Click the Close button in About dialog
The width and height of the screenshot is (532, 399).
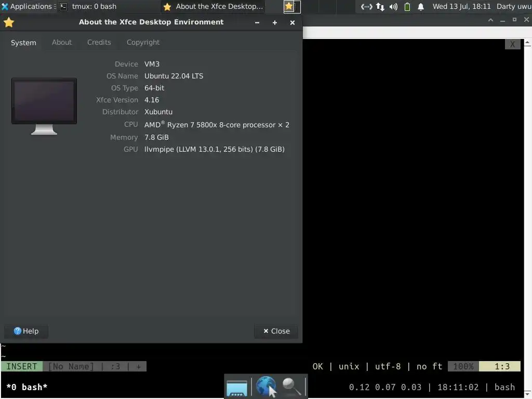(276, 331)
